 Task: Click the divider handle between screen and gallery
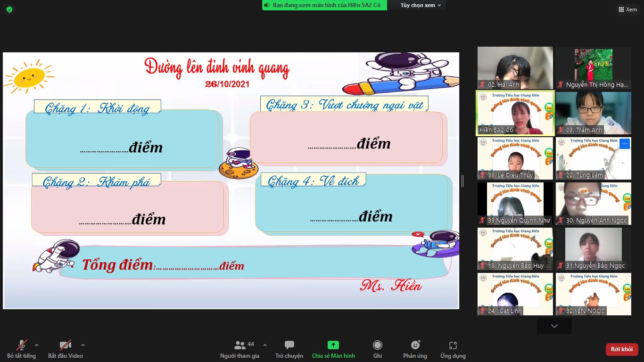coord(462,181)
